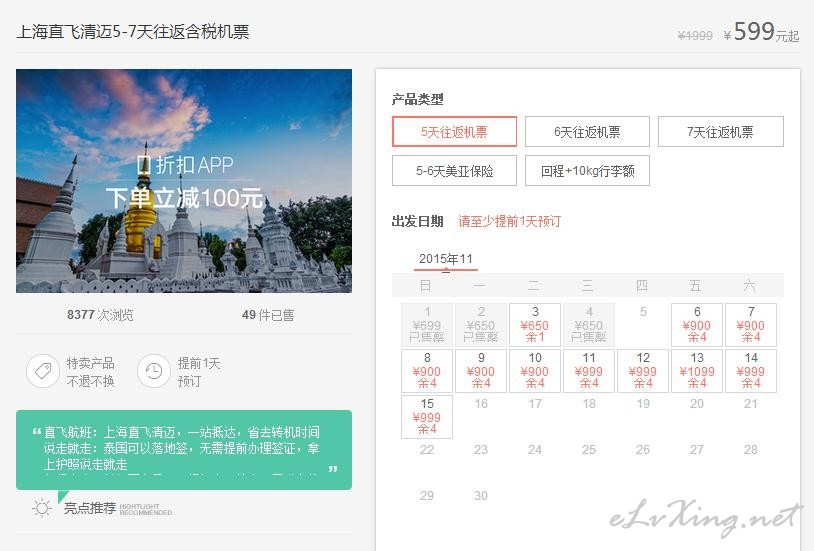
Task: Click the 出发日期 section label
Action: [417, 221]
